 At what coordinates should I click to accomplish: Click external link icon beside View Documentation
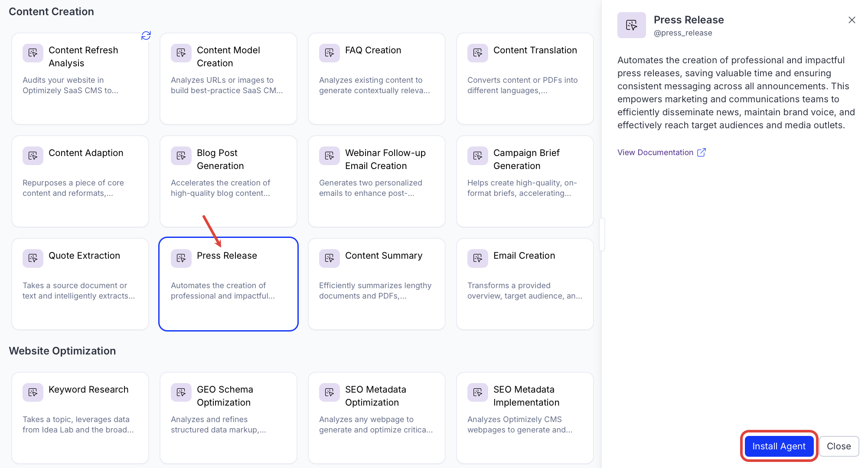[702, 153]
